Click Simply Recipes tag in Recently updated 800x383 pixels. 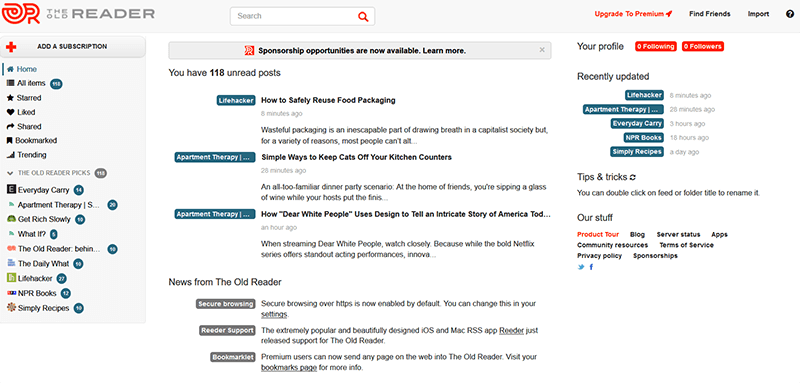(637, 152)
